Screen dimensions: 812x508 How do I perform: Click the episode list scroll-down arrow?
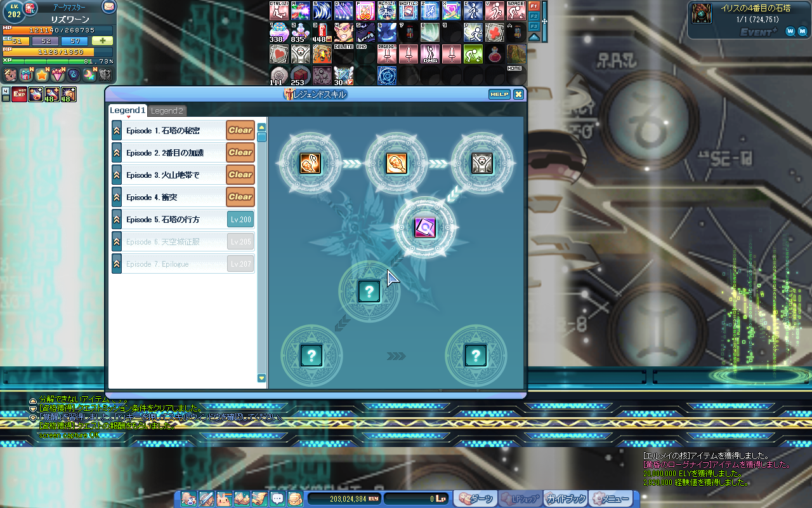pyautogui.click(x=261, y=378)
